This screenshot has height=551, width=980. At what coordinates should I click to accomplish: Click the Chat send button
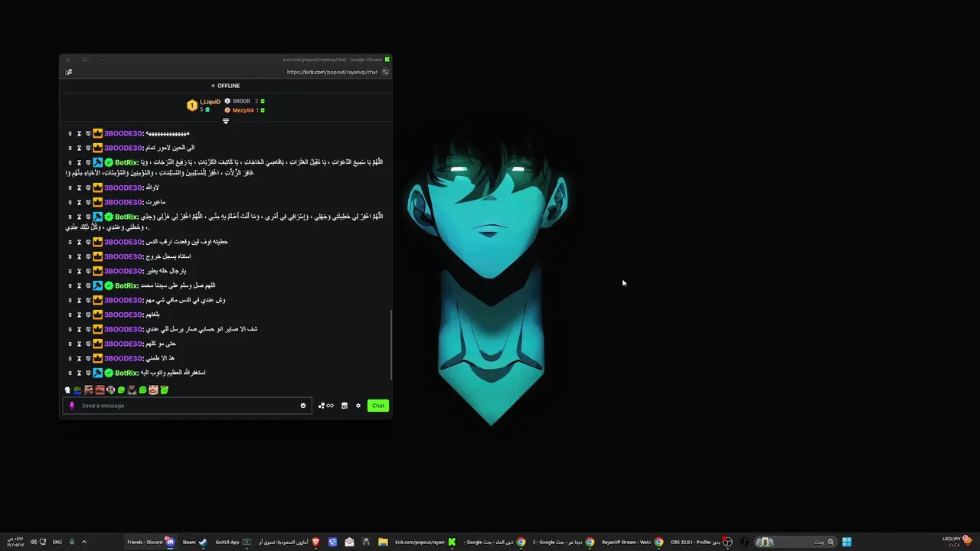[x=378, y=406]
